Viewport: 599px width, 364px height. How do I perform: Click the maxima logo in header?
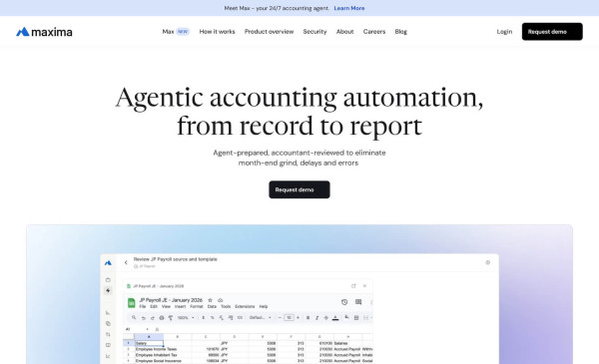coord(44,32)
